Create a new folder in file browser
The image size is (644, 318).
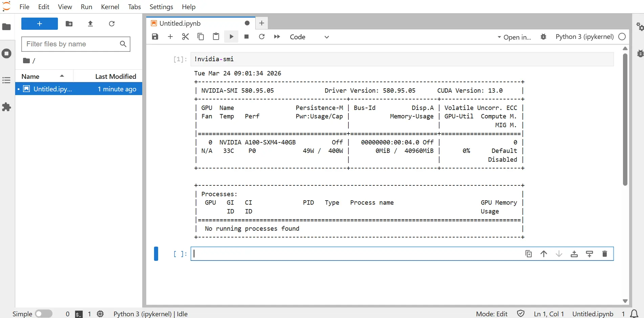click(x=69, y=24)
